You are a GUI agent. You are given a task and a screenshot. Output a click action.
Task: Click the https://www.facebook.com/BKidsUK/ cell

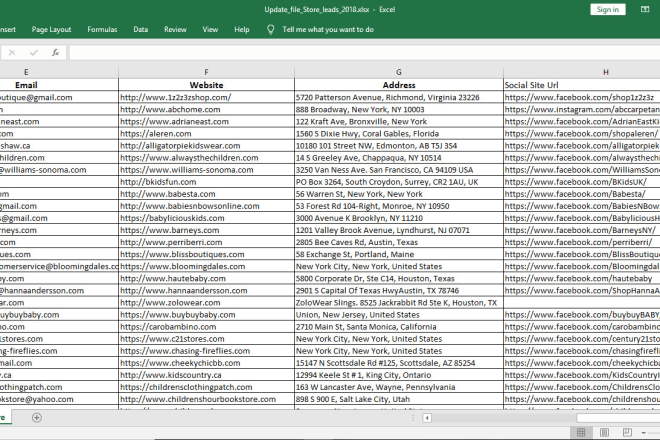pyautogui.click(x=582, y=182)
